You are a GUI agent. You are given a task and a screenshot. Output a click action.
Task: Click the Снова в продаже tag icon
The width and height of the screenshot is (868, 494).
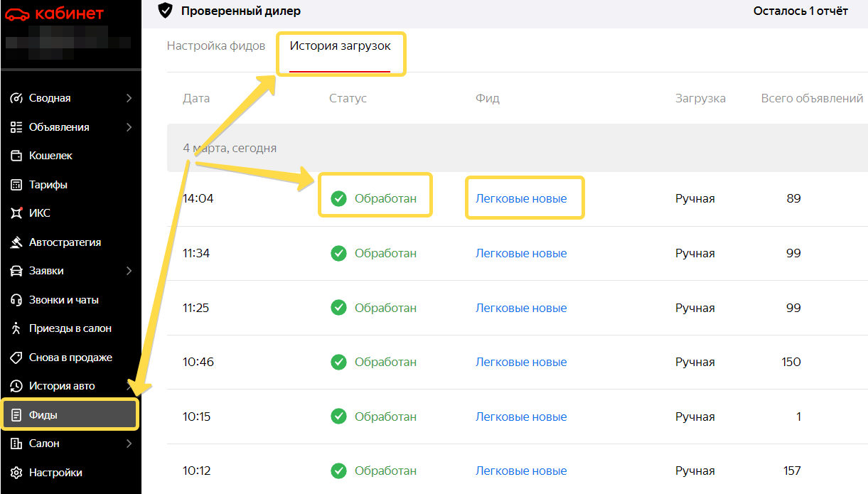pos(16,358)
